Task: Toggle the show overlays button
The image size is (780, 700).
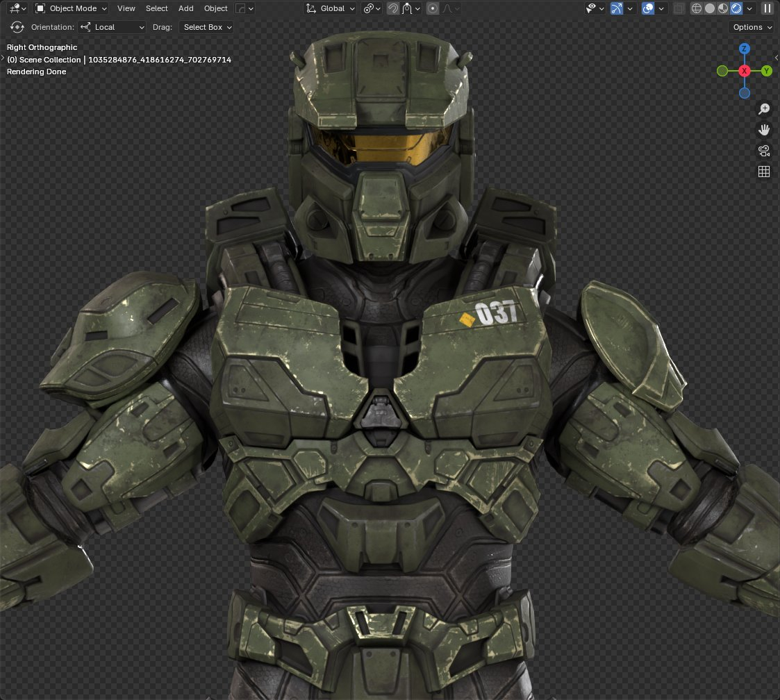Action: 648,8
